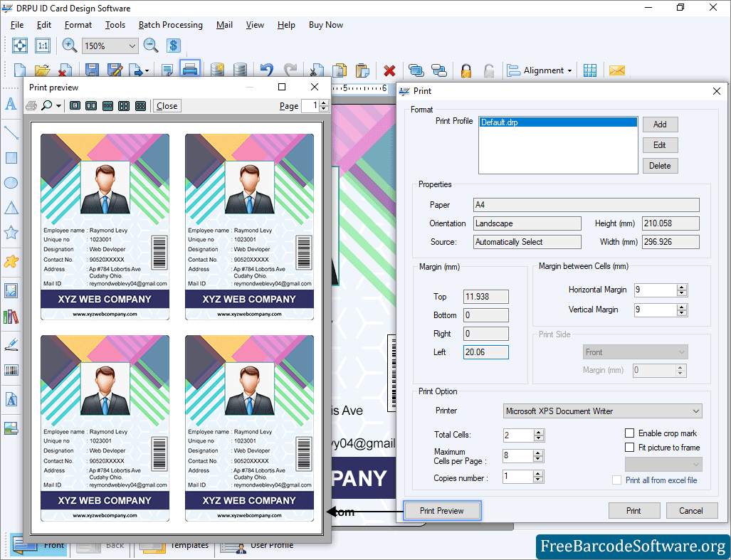Click the zoom out magnifier icon
Screen dimensions: 731x560
151,46
